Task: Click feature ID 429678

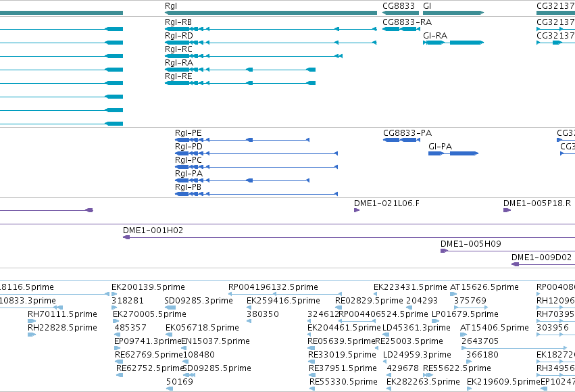Action: (x=403, y=368)
